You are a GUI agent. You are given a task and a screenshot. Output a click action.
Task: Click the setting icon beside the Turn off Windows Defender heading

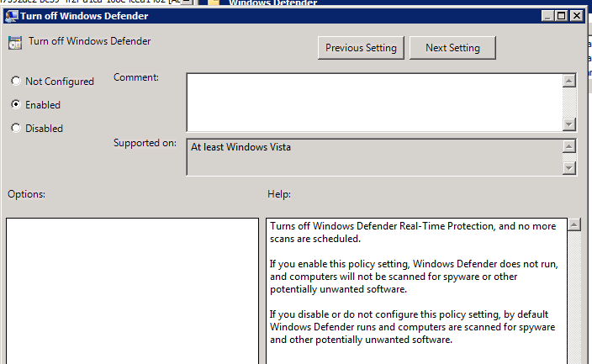point(14,42)
